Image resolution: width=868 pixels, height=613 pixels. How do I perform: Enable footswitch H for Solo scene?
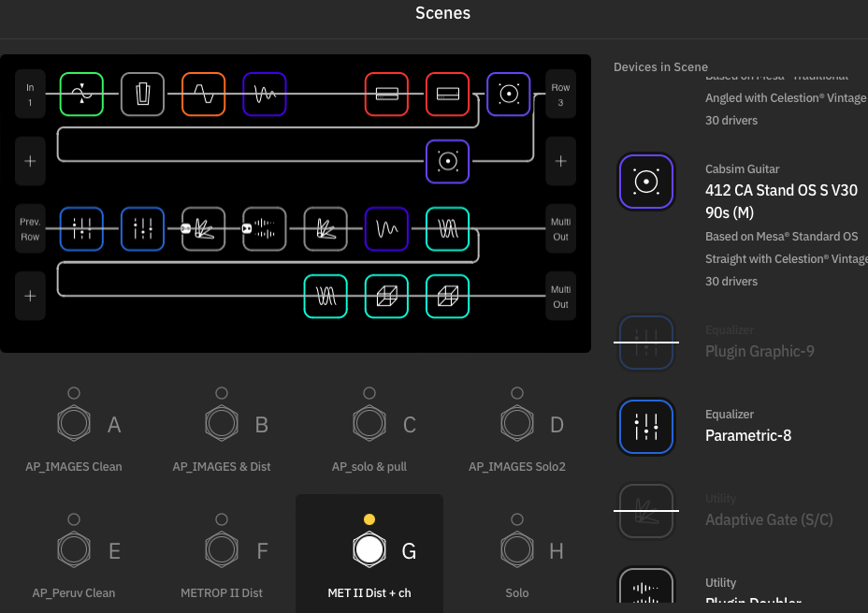[517, 549]
